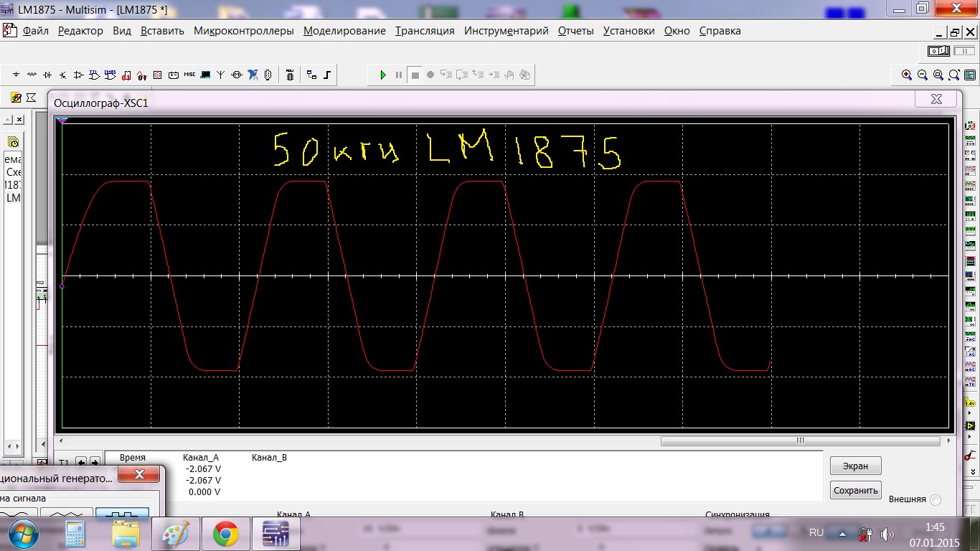Open the Моделирование menu

344,31
